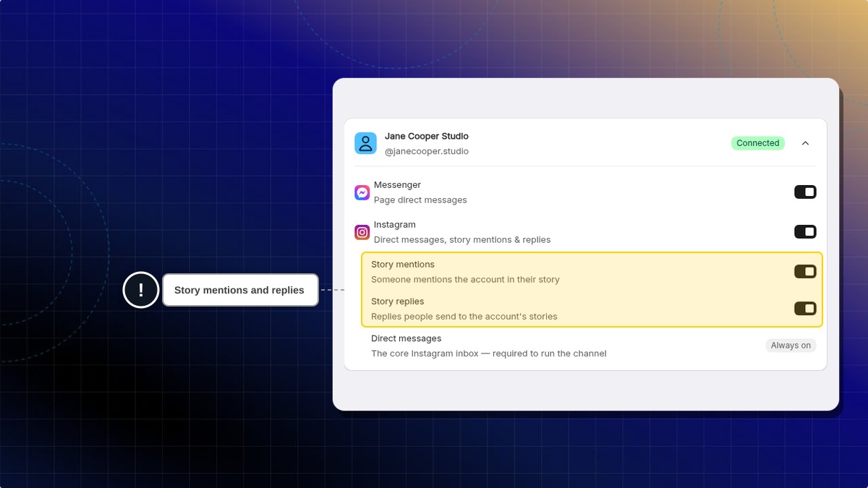Toggle off the Messenger channel switch
The width and height of the screenshot is (868, 488).
coord(805,192)
